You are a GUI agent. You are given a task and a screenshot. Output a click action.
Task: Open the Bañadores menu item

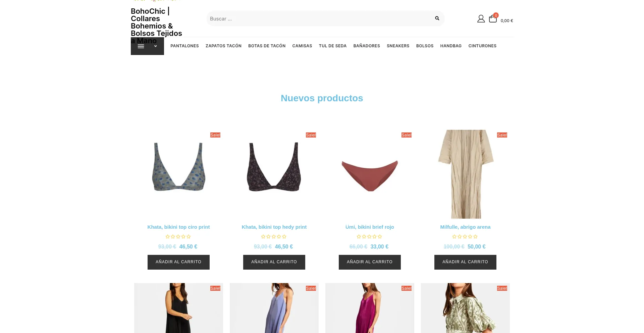(x=366, y=46)
